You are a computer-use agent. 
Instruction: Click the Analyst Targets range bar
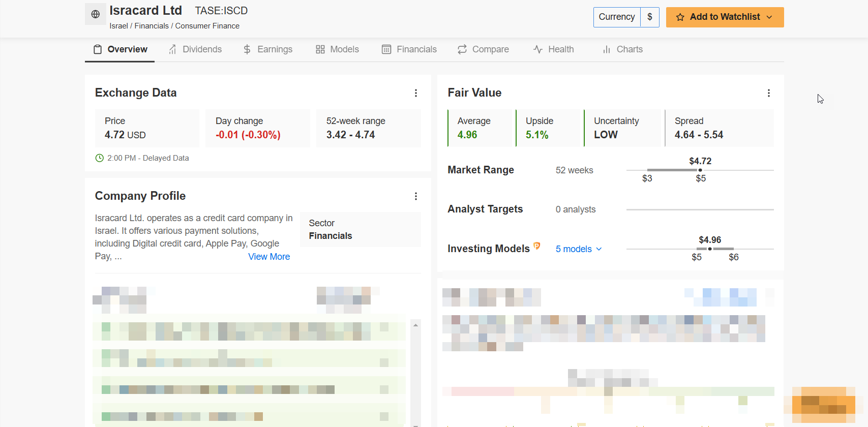pos(700,209)
